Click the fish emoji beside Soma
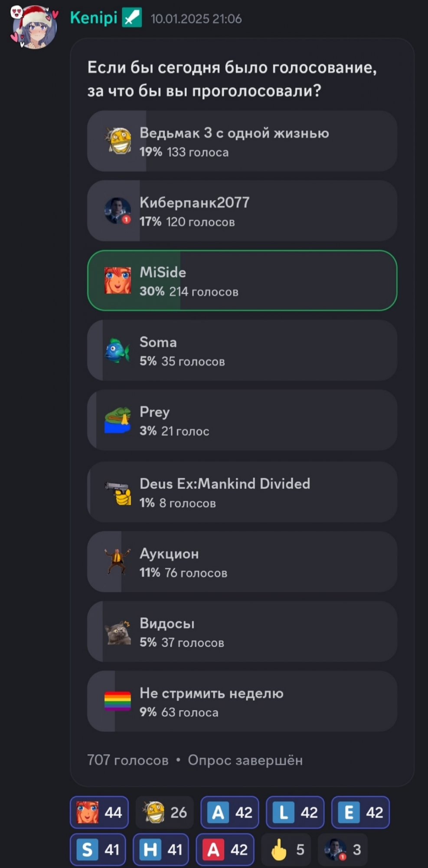Viewport: 428px width, 868px height. (117, 350)
